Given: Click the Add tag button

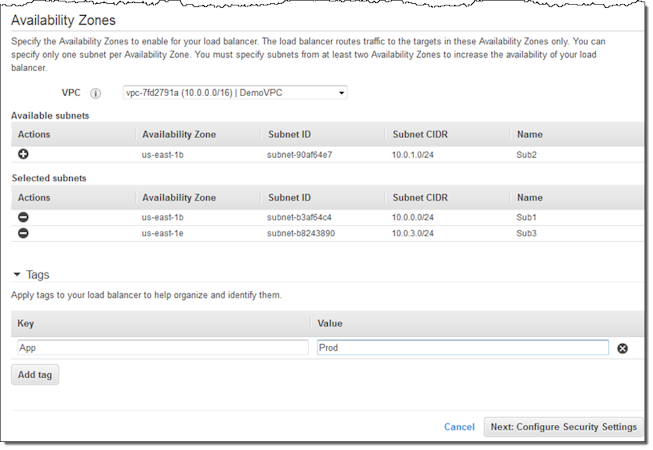Looking at the screenshot, I should tap(35, 375).
